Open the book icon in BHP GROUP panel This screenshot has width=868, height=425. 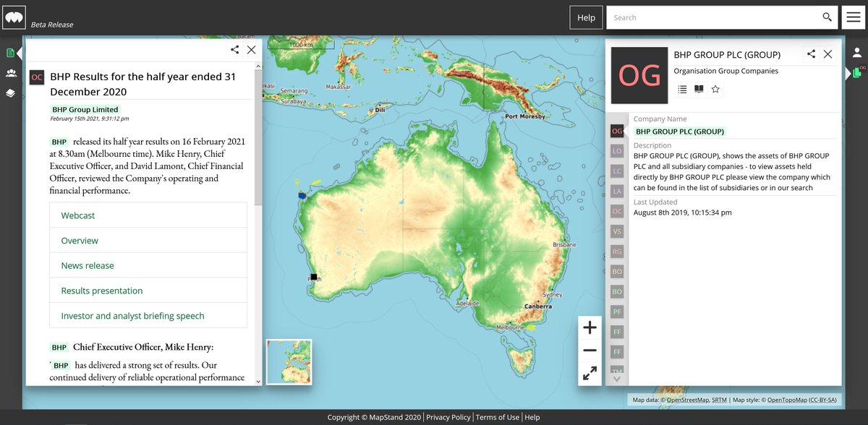[699, 89]
